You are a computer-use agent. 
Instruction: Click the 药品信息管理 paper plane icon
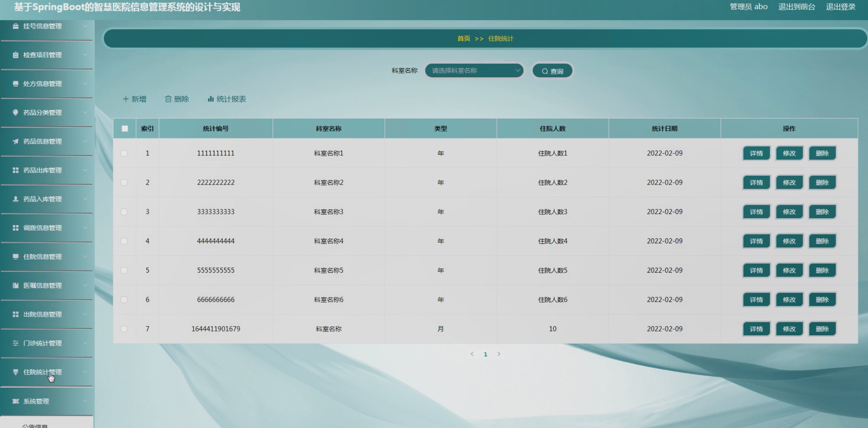[x=15, y=141]
